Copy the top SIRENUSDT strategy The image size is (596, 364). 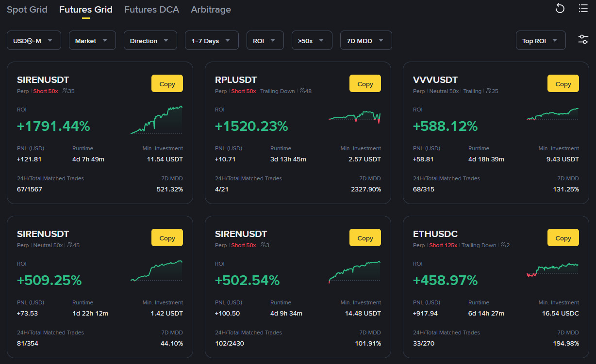click(167, 83)
